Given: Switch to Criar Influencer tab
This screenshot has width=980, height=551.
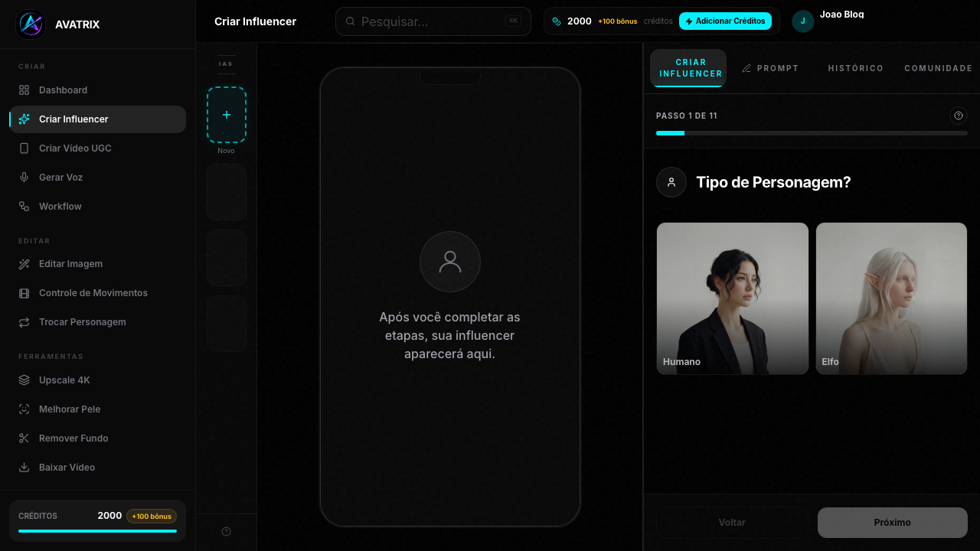Looking at the screenshot, I should pos(688,68).
